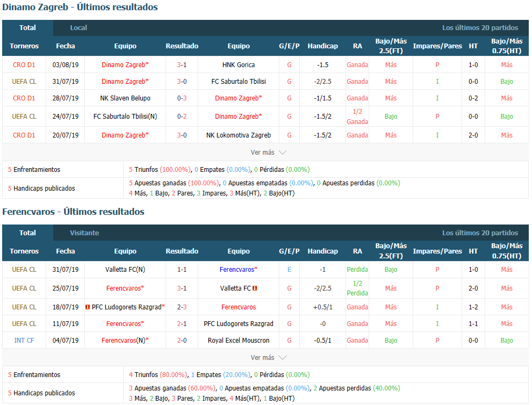Open NK Slaven Belupo team link
532x405 pixels.
click(x=125, y=98)
